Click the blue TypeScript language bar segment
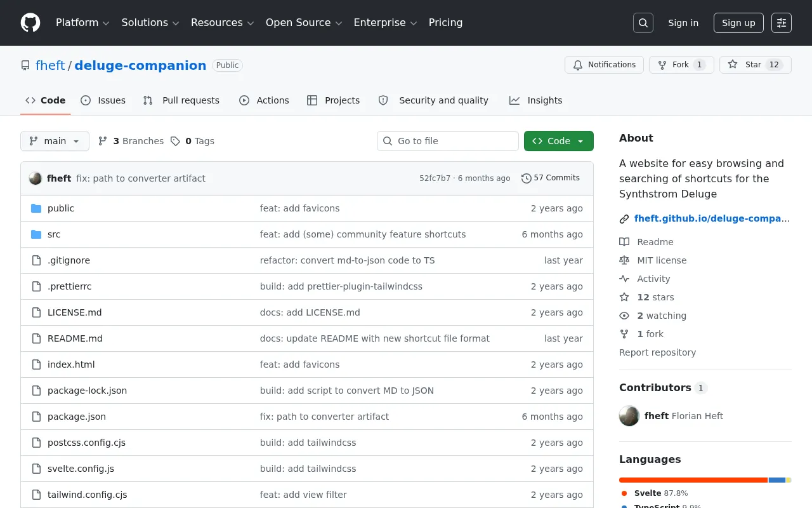 pos(777,480)
